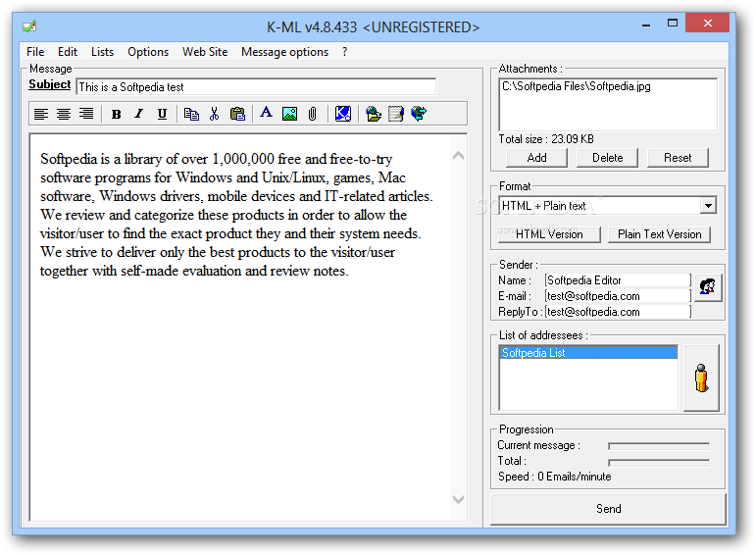Image resolution: width=756 pixels, height=555 pixels.
Task: Click the Copy icon in toolbar
Action: click(191, 114)
